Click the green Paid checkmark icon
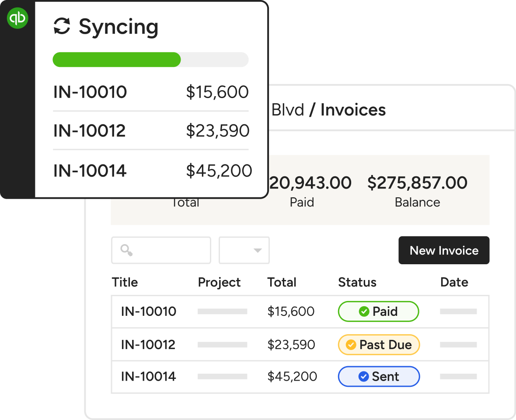516x420 pixels. pos(364,311)
